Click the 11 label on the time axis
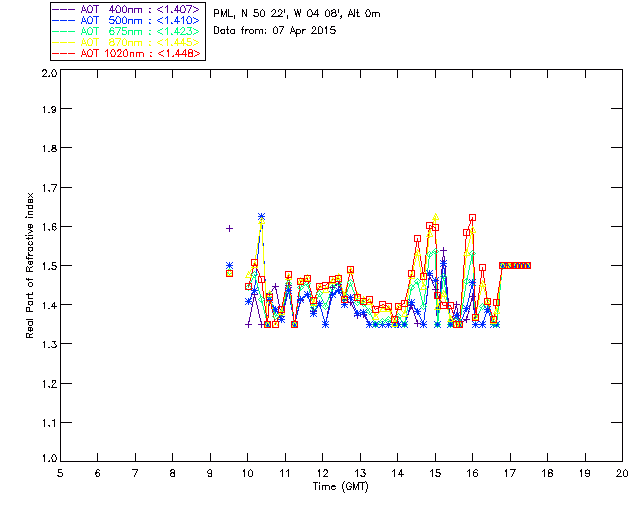 coord(285,473)
